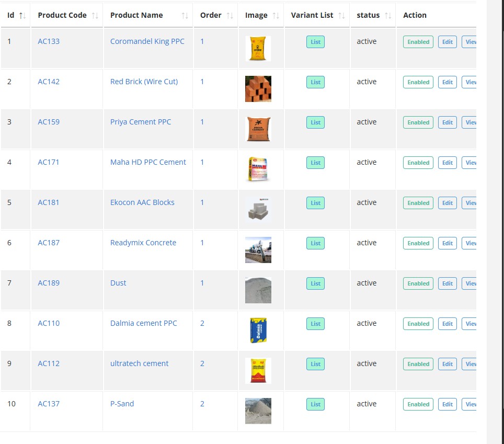
Task: Click List button for ultratech cement
Action: (315, 364)
